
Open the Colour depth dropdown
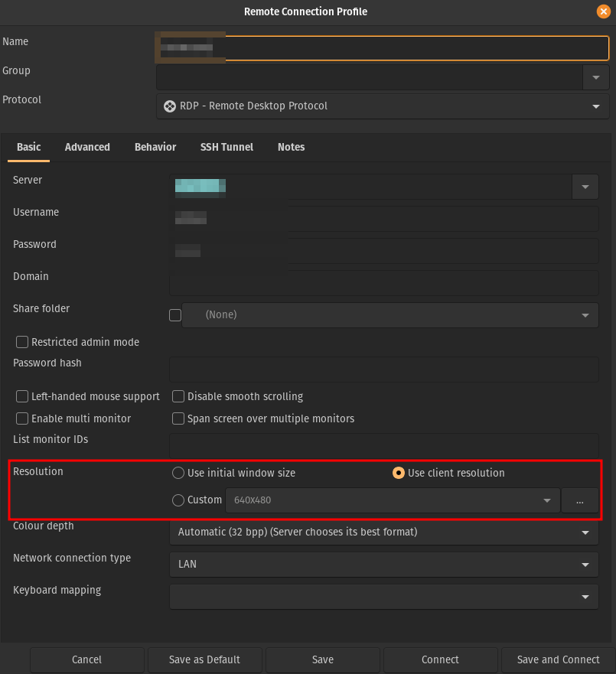coord(585,532)
